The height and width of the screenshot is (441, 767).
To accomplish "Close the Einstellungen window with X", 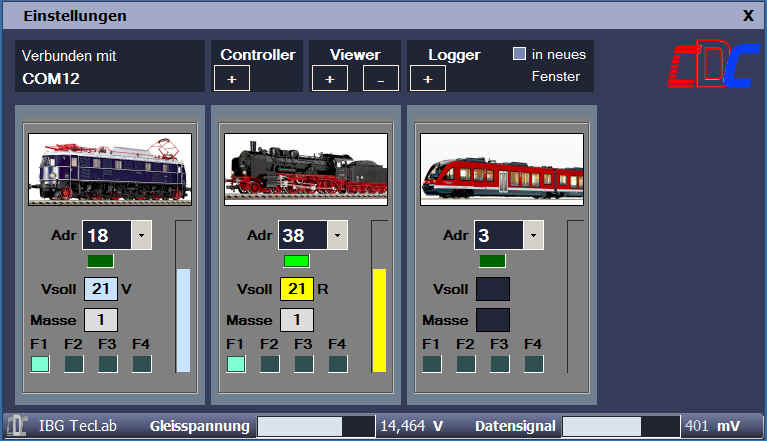I will tap(748, 16).
